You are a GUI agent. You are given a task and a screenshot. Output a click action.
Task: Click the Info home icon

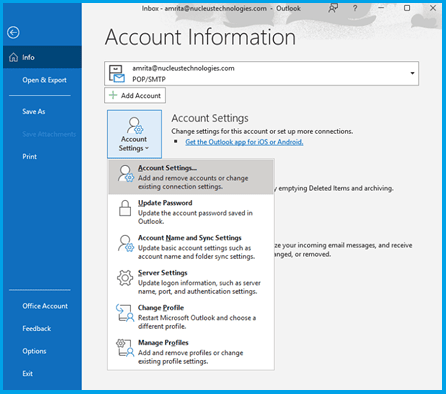click(13, 57)
